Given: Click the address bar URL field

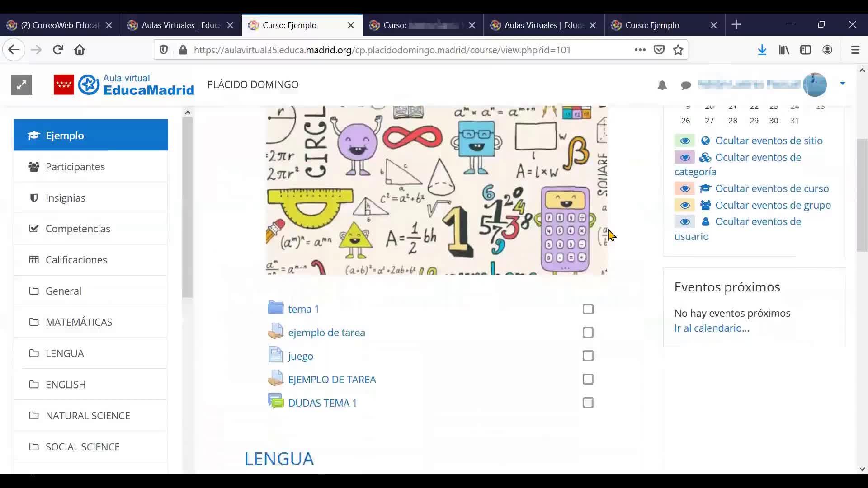Looking at the screenshot, I should (x=382, y=50).
